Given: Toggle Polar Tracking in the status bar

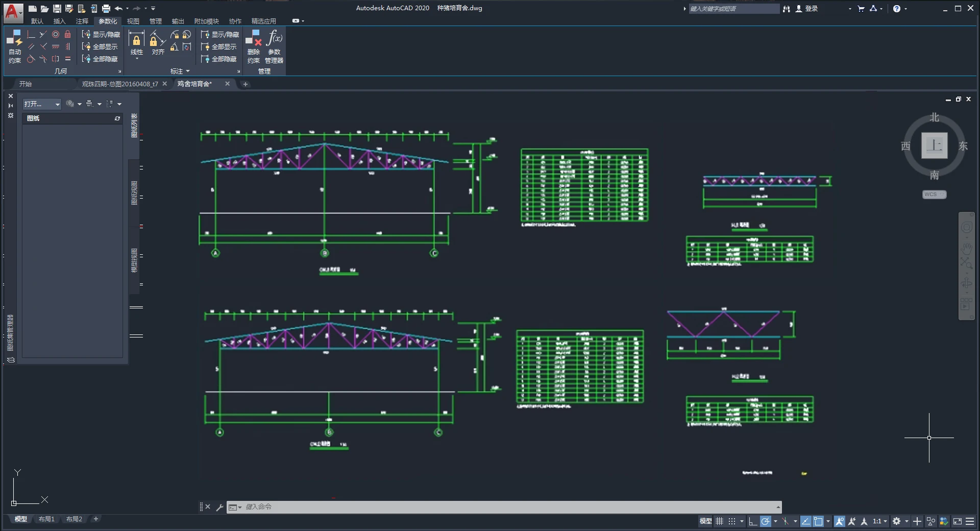Looking at the screenshot, I should (765, 521).
